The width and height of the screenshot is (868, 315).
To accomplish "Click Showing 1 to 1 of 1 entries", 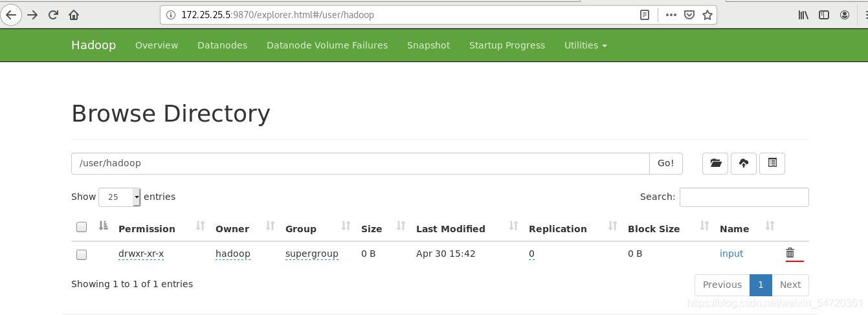I will click(x=132, y=284).
